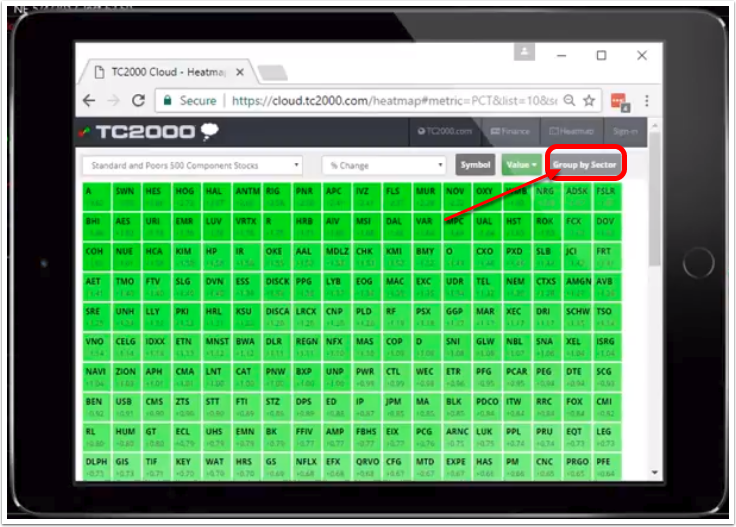Screen dimensions: 736x527
Task: Open a new browser tab
Action: (x=273, y=73)
